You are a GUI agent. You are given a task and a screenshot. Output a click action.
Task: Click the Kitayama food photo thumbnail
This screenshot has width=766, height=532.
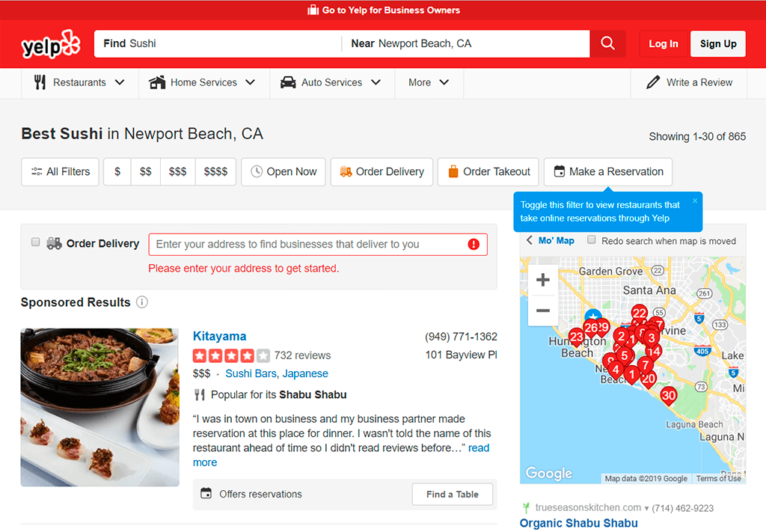pyautogui.click(x=99, y=407)
